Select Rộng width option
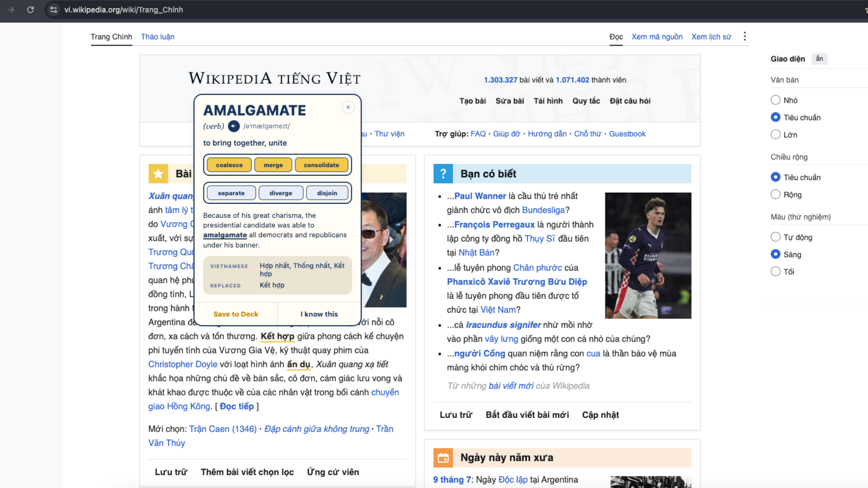Screen dimensions: 868x488 775,194
